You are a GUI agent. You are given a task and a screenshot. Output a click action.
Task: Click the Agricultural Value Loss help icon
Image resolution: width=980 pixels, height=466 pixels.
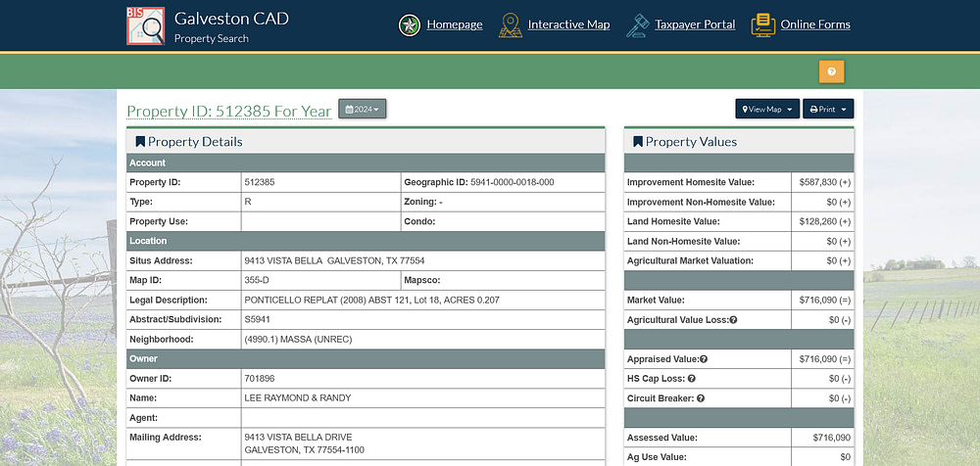733,320
